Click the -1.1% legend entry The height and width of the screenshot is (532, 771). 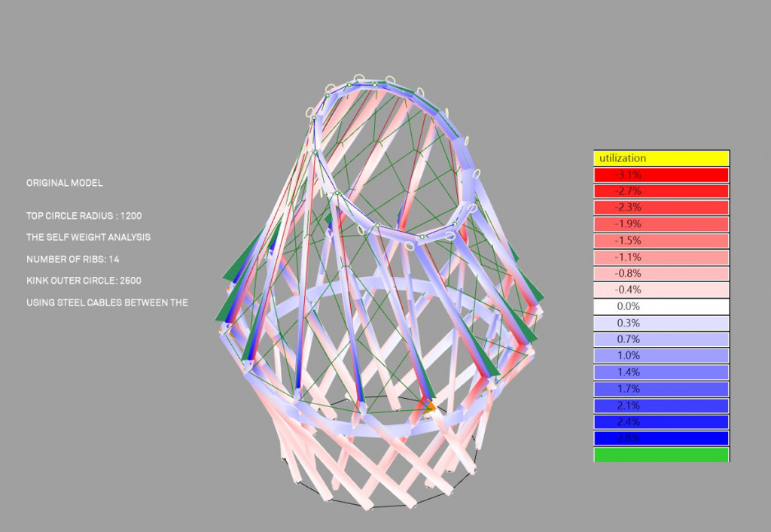coord(661,257)
